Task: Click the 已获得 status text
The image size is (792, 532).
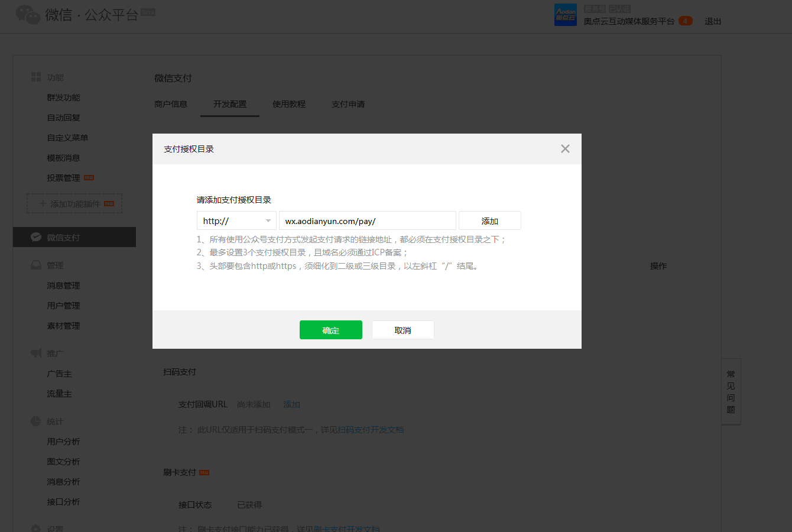Action: [x=249, y=505]
